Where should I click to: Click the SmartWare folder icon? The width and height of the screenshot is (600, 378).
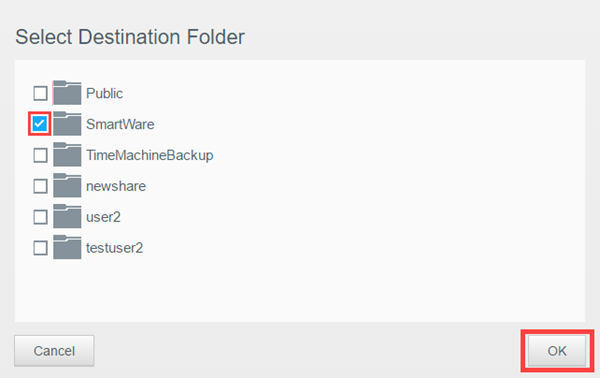[67, 124]
